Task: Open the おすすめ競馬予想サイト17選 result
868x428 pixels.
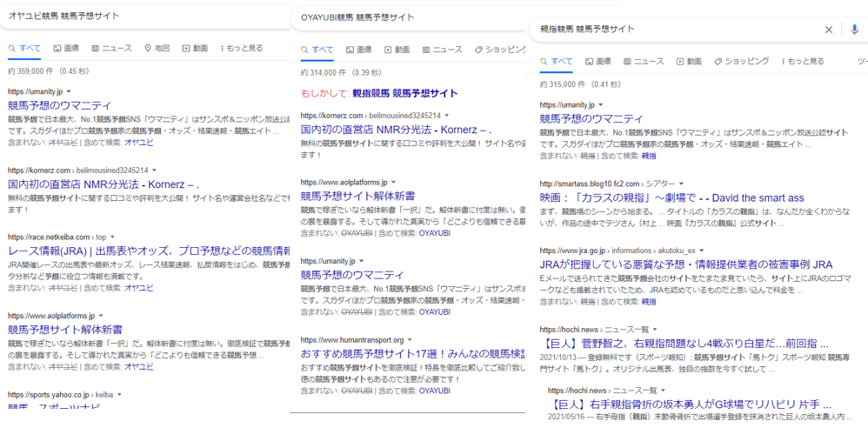Action: coord(412,353)
